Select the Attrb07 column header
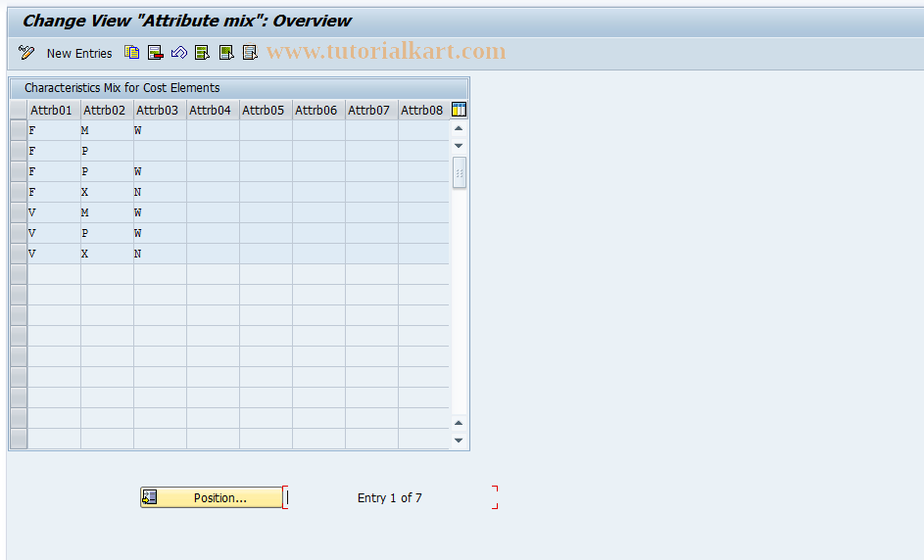Image resolution: width=924 pixels, height=560 pixels. click(x=371, y=110)
